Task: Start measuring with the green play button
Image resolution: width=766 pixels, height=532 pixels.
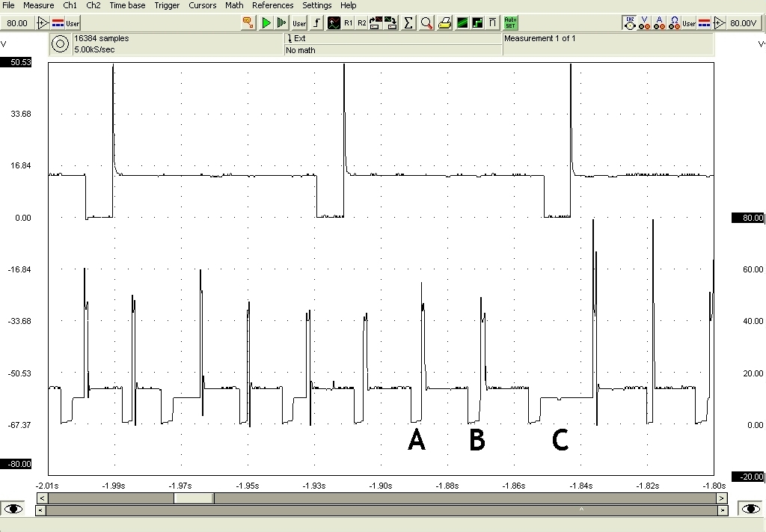Action: [266, 23]
